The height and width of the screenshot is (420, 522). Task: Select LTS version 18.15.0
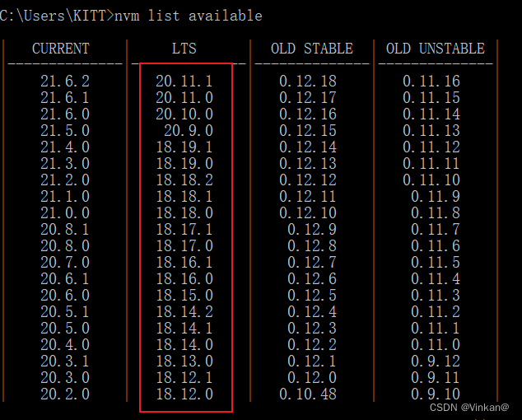point(184,296)
